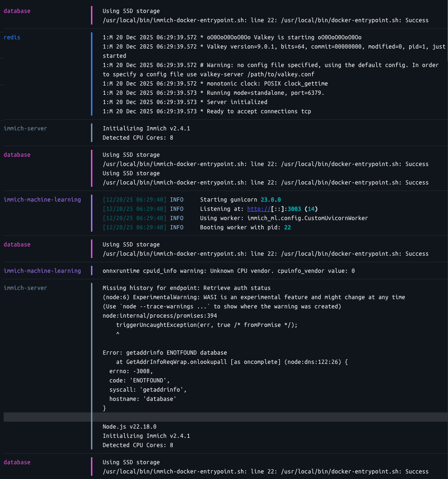448x479 pixels.
Task: Open the http://[::]:3003 hyperlink
Action: (x=259, y=209)
